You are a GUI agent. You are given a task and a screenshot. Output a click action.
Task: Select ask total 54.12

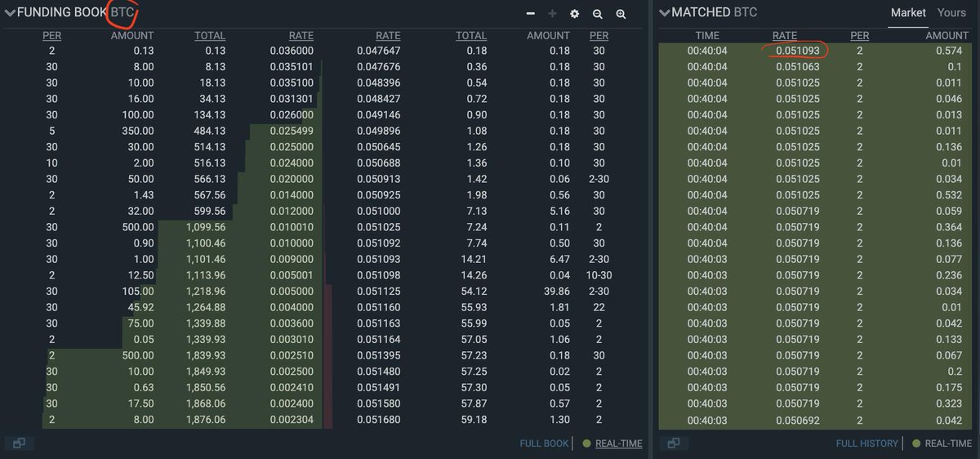point(474,292)
